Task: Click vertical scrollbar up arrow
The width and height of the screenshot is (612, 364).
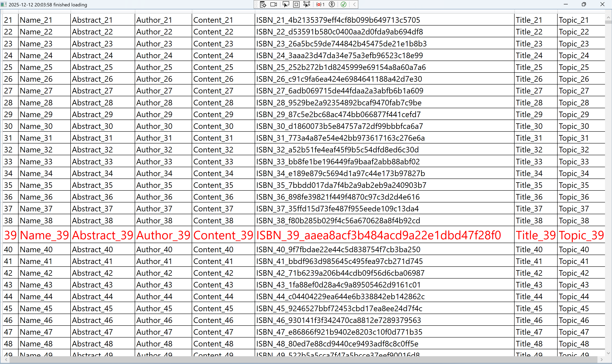Action: click(x=608, y=18)
